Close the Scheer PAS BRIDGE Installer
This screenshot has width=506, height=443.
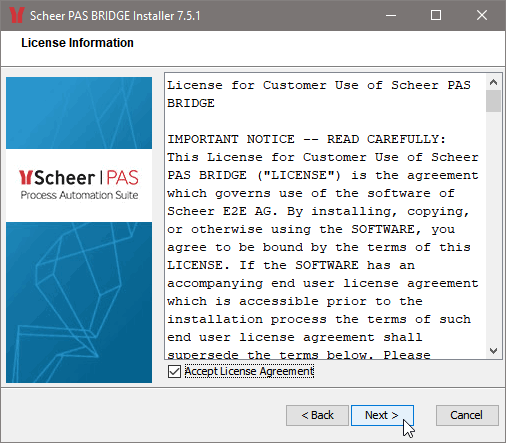[482, 15]
